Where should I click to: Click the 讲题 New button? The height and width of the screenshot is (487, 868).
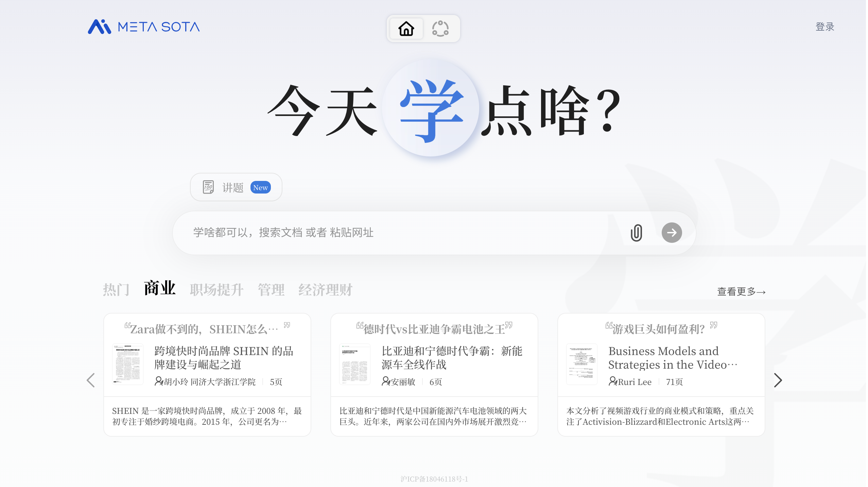click(x=236, y=187)
